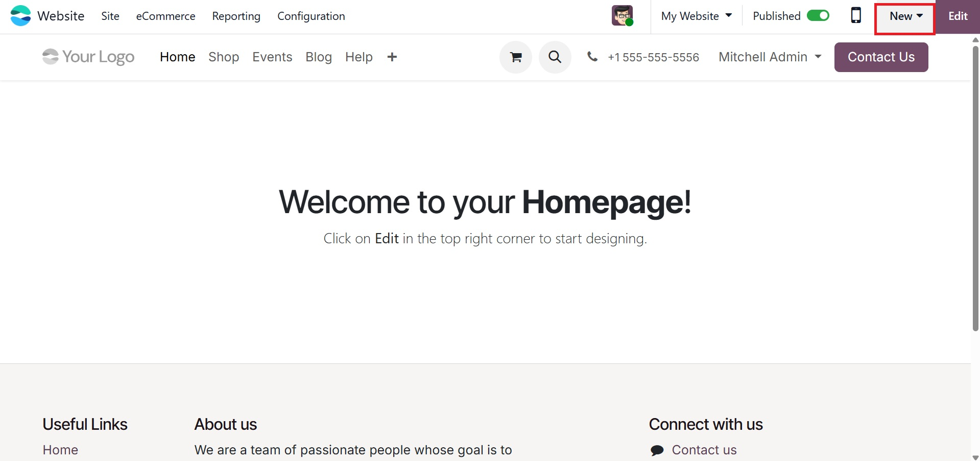Click the magnifying glass search icon
Screen dimensions: 980x461
pyautogui.click(x=555, y=57)
